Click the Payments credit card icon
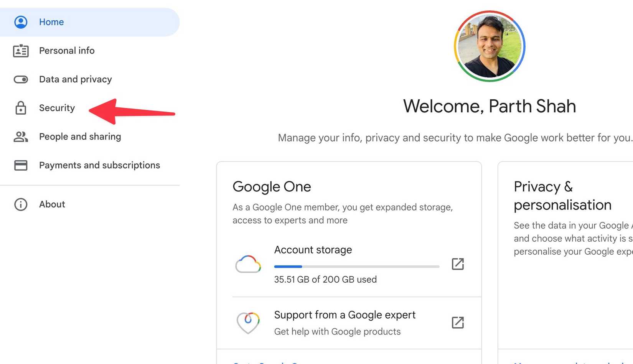Image resolution: width=633 pixels, height=364 pixels. pyautogui.click(x=21, y=165)
